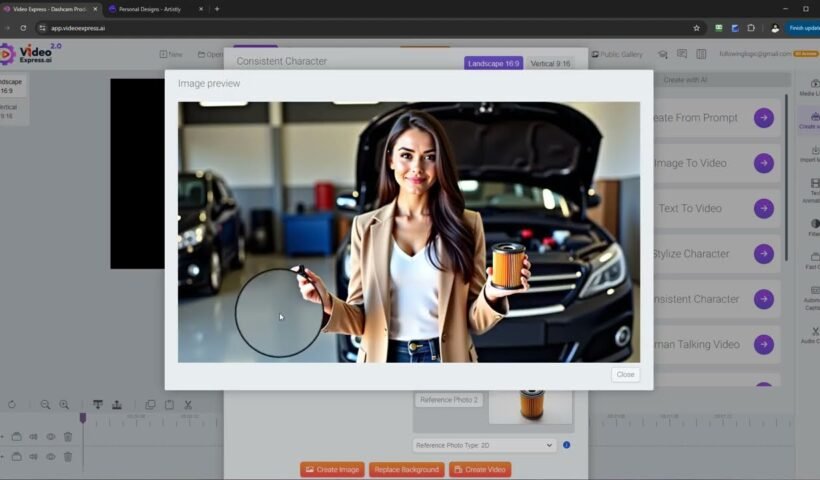Mute the first timeline track
The width and height of the screenshot is (820, 480).
click(x=33, y=437)
